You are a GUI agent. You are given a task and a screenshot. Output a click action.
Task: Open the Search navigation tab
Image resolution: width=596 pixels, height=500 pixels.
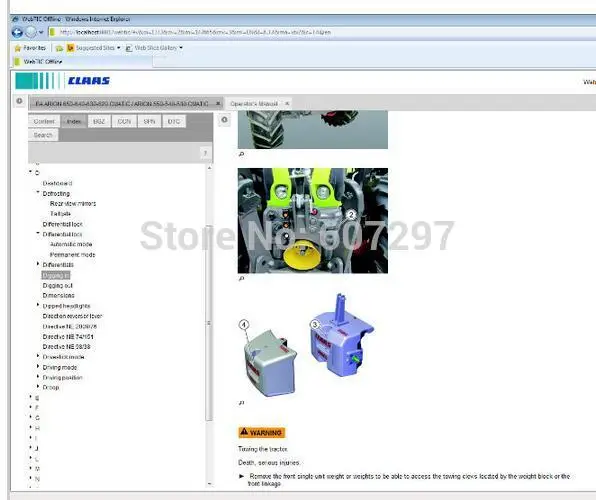[43, 135]
